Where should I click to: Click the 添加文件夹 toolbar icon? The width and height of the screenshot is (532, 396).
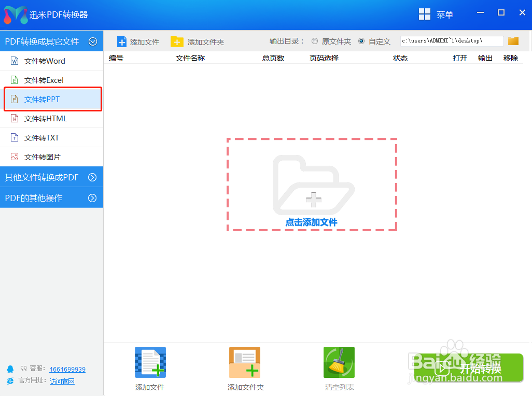[x=176, y=41]
